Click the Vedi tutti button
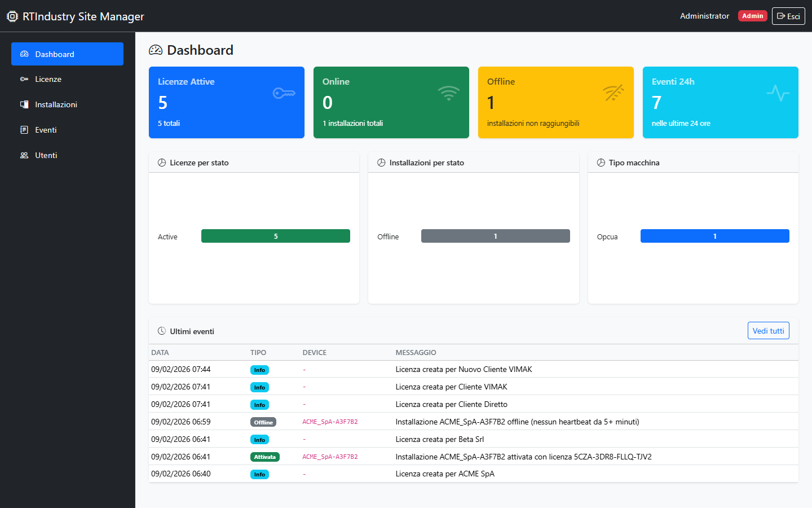Screen dimensions: 812x508 tap(768, 331)
